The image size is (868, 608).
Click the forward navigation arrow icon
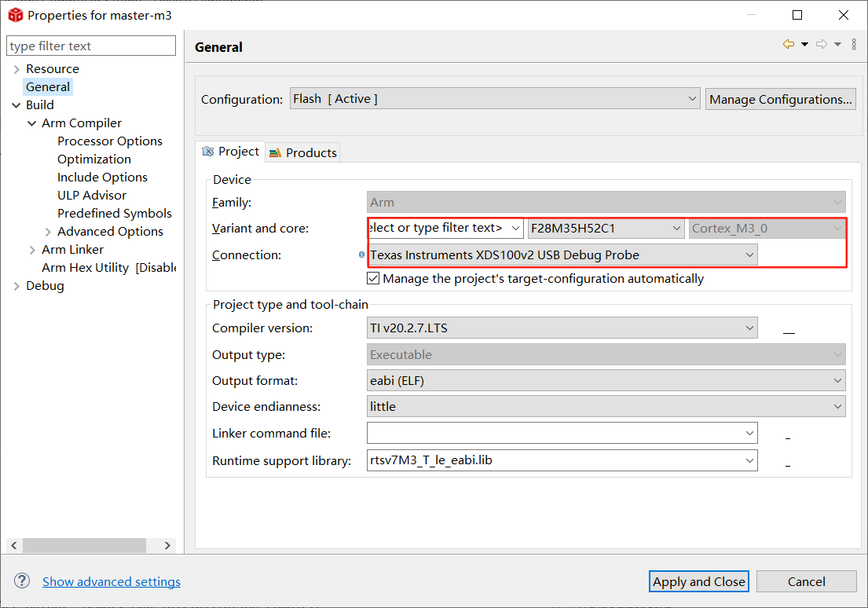822,45
